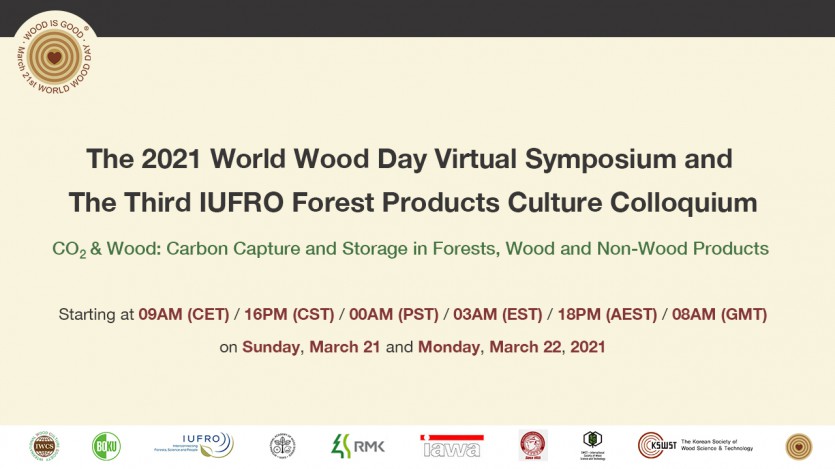Click the 18PM (AEST) start time
Screen dimensions: 835x469
point(607,315)
